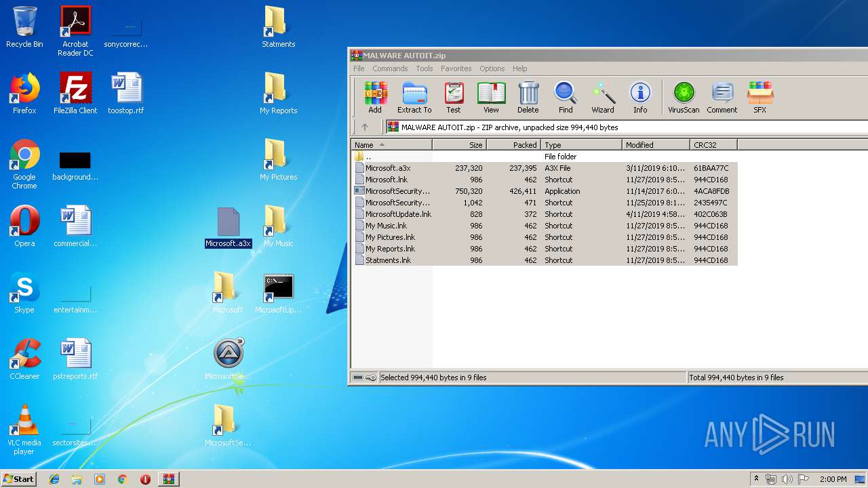The image size is (868, 488).
Task: Select the parent folder '..' row
Action: click(545, 157)
